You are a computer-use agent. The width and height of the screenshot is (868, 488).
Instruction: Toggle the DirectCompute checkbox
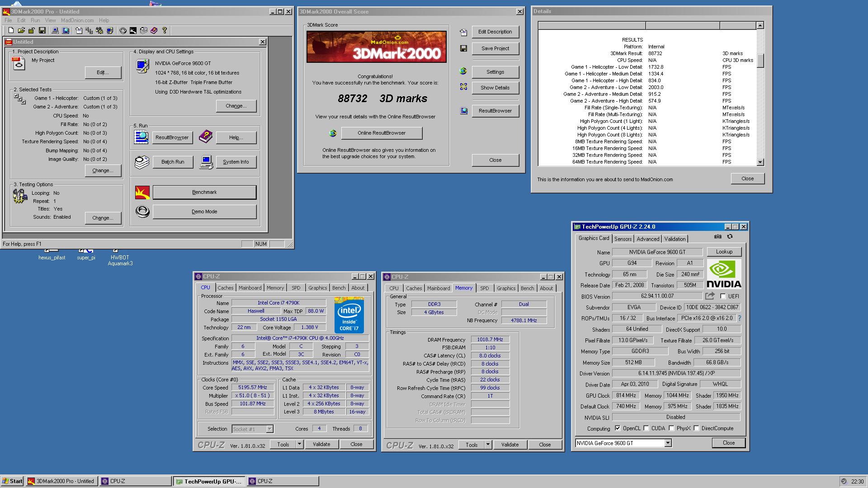[x=696, y=428]
